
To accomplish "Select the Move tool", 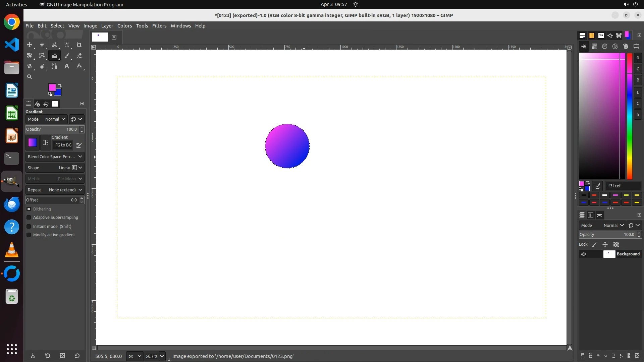I will pos(30,45).
